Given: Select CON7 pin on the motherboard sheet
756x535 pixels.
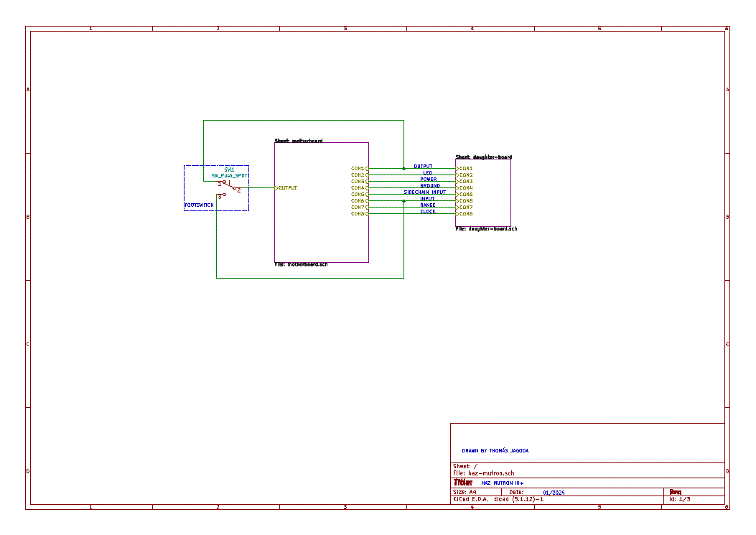Looking at the screenshot, I should [x=360, y=207].
